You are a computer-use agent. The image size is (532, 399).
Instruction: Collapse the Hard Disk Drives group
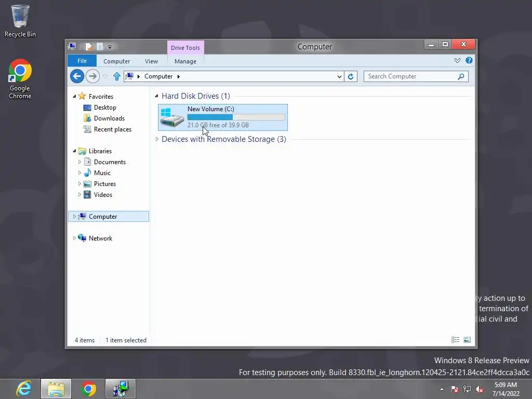(x=156, y=96)
